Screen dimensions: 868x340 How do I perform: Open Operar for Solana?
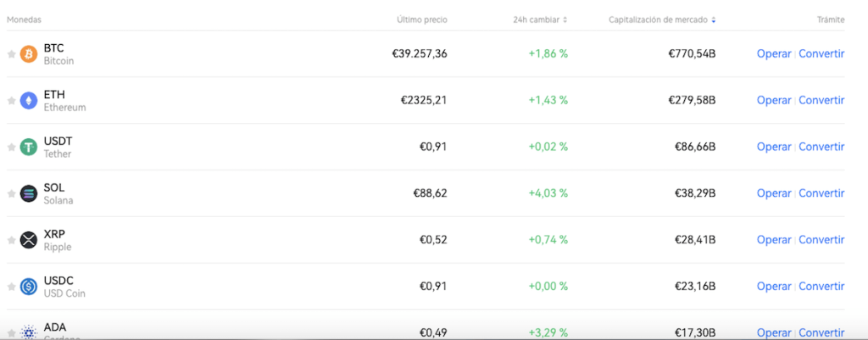(x=773, y=193)
